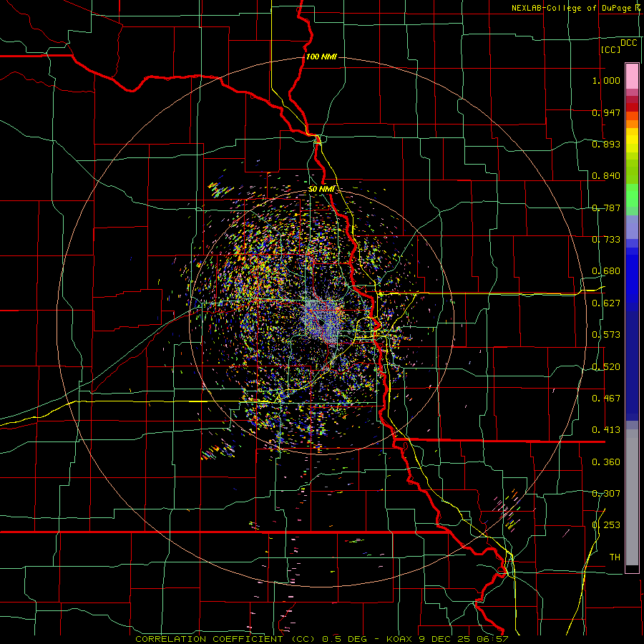Select the 0.840 color scale value
The width and height of the screenshot is (644, 644).
coord(606,176)
